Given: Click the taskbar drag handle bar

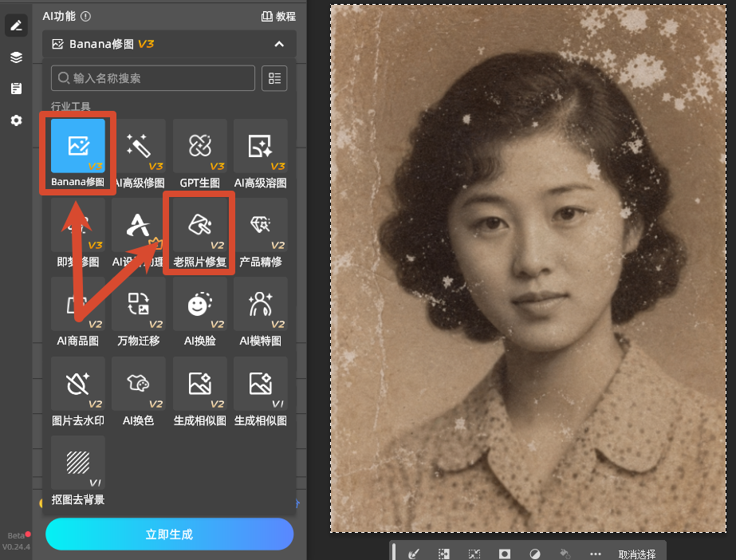Looking at the screenshot, I should coord(394,552).
